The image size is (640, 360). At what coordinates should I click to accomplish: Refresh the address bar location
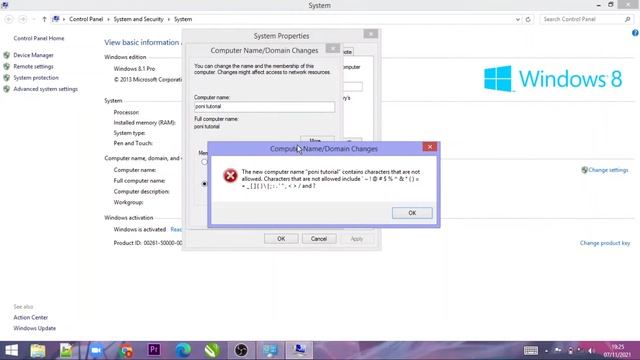tap(528, 19)
